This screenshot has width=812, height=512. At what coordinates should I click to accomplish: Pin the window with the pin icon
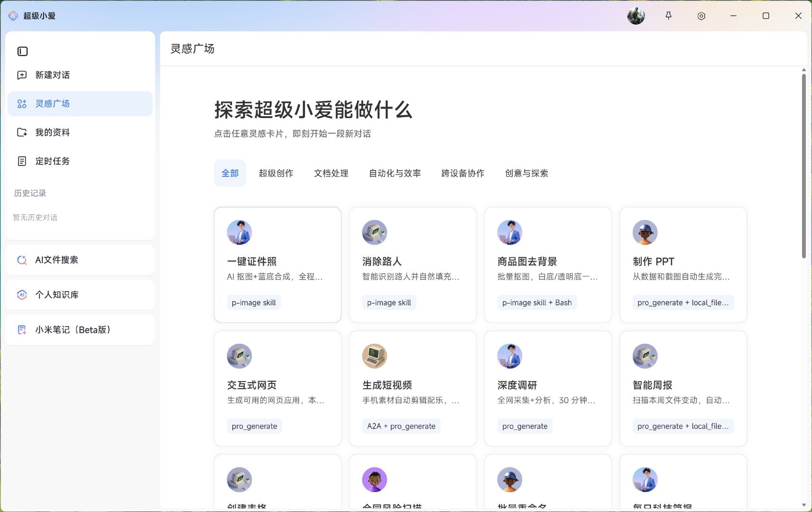[668, 16]
